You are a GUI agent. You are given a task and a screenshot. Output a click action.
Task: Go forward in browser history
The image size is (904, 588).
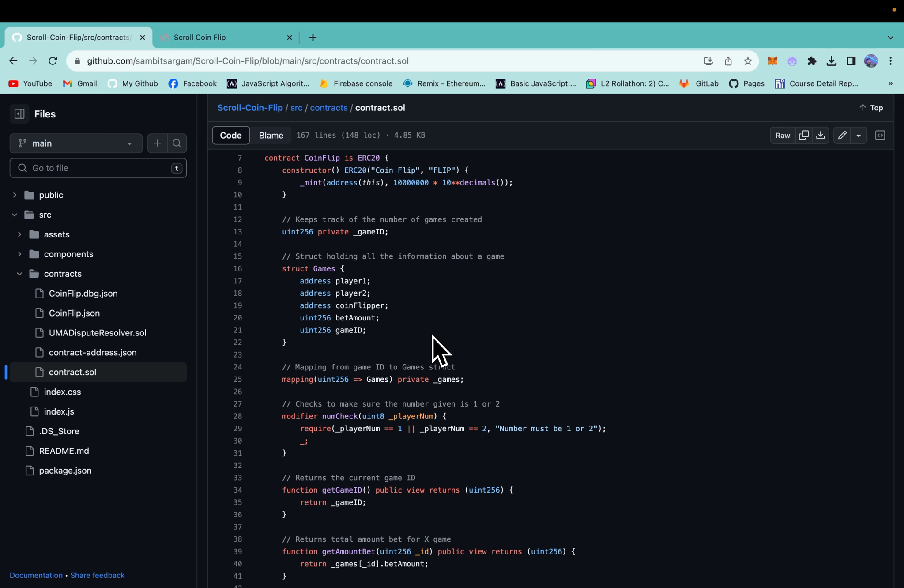tap(33, 61)
